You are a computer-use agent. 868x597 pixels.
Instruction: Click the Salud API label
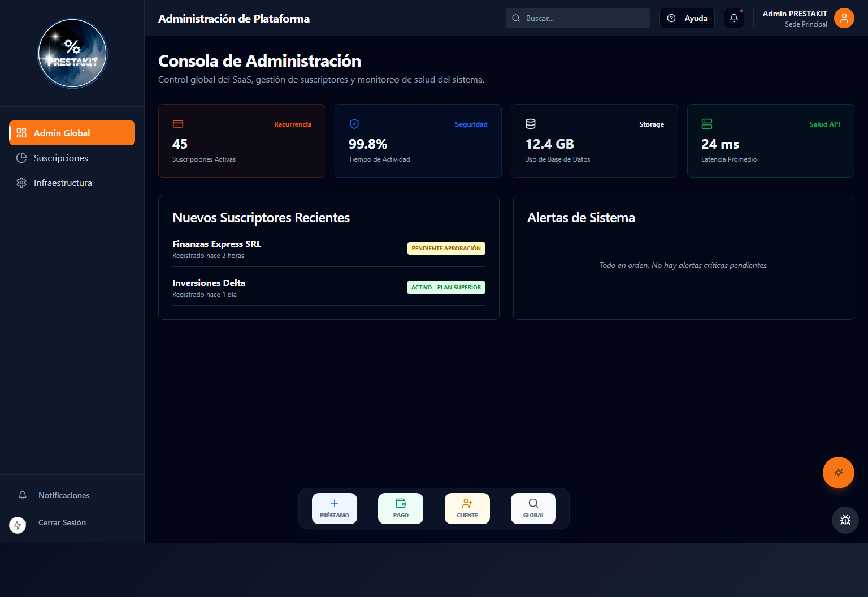coord(825,124)
